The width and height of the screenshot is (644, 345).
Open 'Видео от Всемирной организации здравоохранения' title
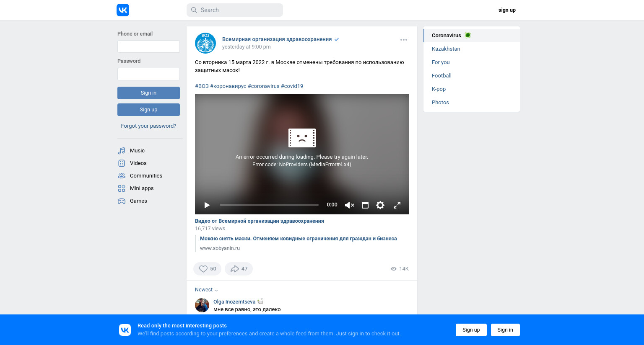pos(260,221)
